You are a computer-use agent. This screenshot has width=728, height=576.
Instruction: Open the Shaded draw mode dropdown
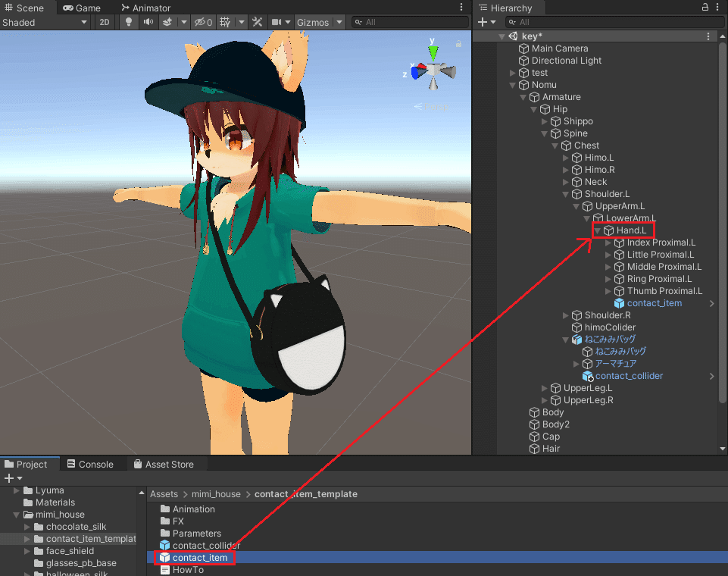tap(45, 22)
